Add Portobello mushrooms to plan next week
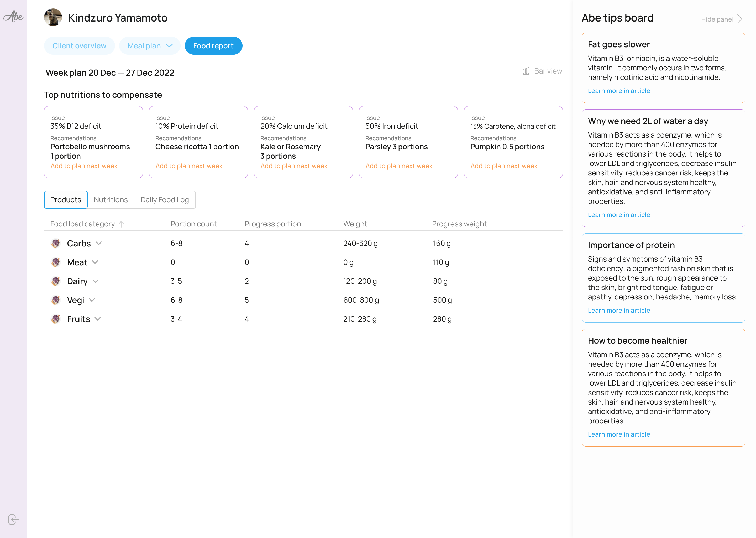 tap(84, 166)
